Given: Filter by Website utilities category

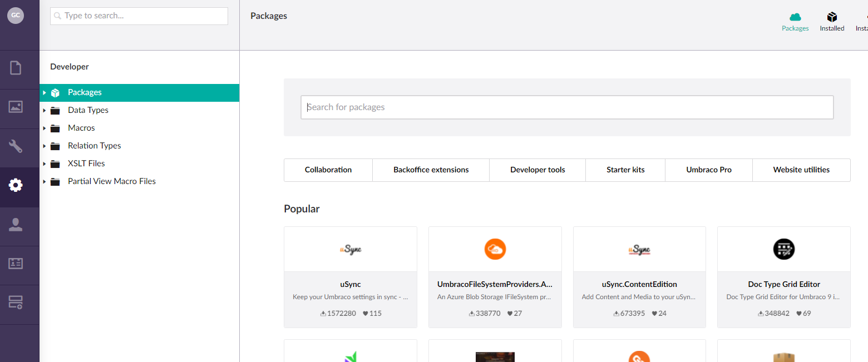Looking at the screenshot, I should 801,170.
